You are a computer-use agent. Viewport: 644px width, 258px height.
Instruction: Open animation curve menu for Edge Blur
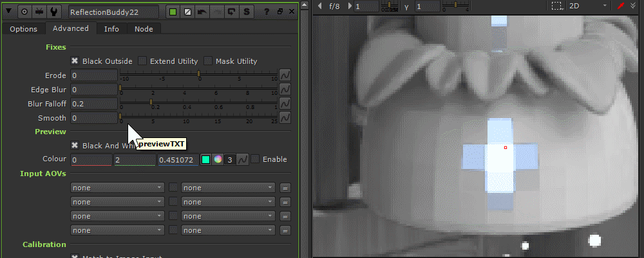point(285,89)
